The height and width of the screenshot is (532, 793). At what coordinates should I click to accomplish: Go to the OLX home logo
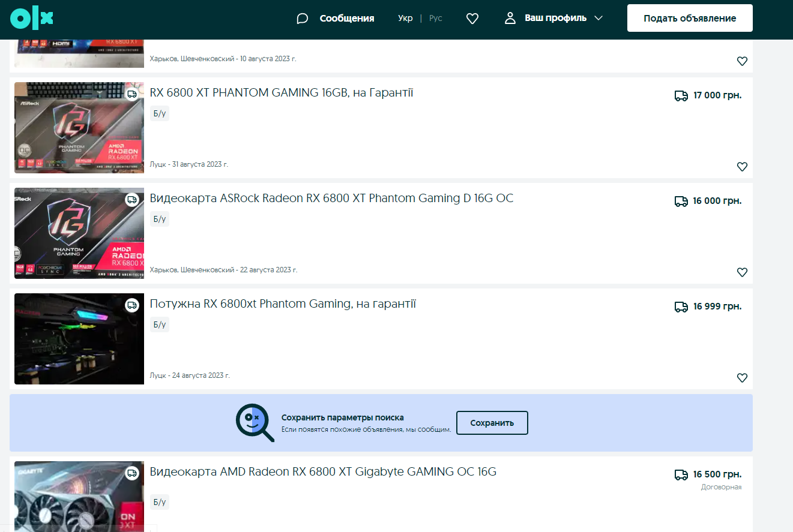click(x=32, y=19)
